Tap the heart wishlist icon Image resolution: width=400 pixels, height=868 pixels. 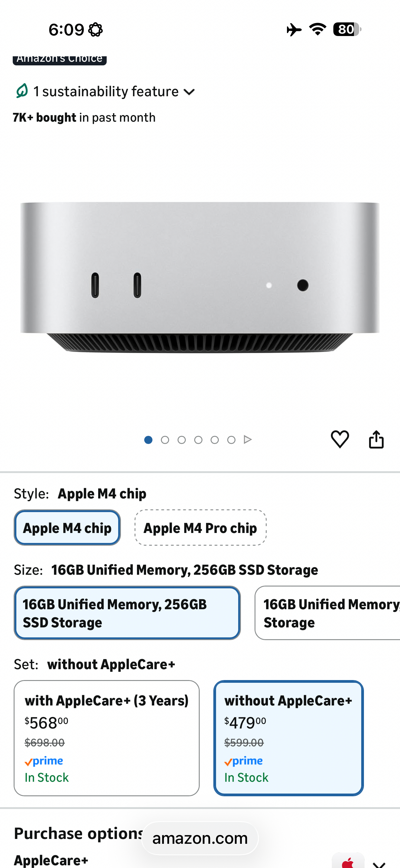point(340,439)
